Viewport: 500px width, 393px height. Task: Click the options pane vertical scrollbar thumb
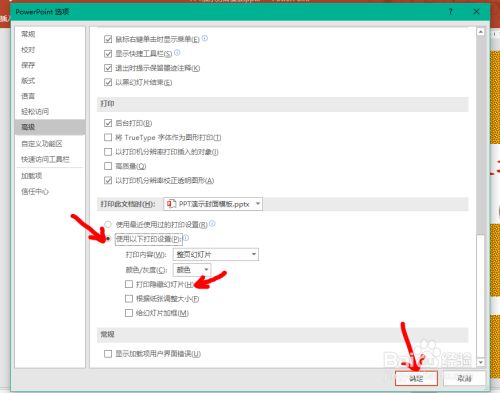click(x=480, y=295)
